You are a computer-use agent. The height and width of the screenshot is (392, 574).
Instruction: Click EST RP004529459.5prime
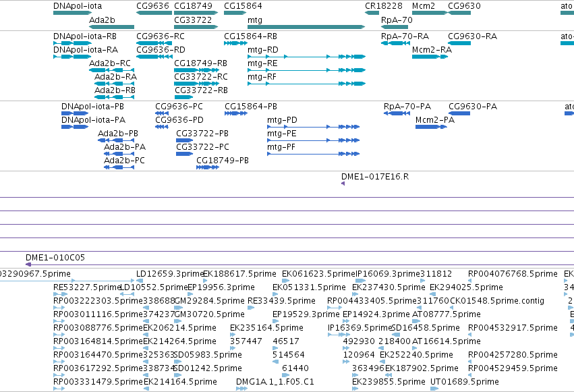469,375
